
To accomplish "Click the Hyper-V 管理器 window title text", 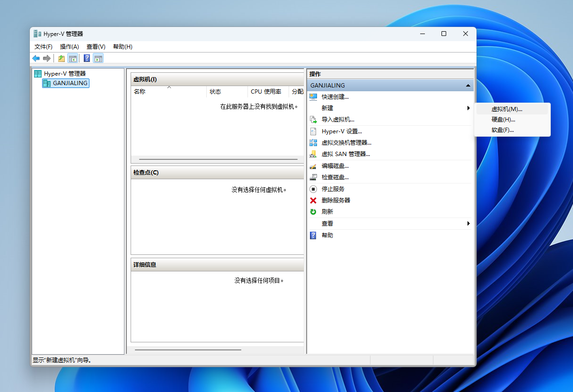I will (64, 34).
